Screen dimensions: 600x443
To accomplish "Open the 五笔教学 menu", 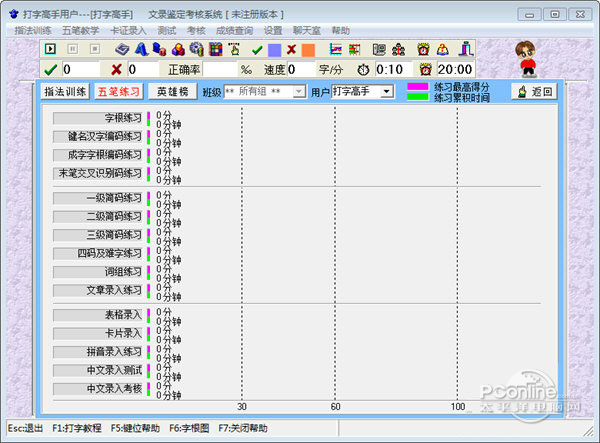I will pos(81,31).
